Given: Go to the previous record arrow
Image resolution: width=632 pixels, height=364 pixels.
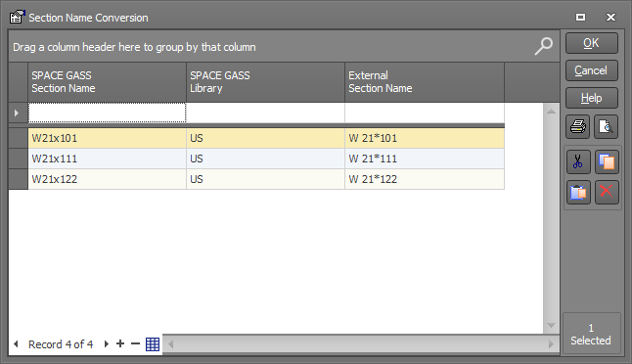Looking at the screenshot, I should point(16,343).
